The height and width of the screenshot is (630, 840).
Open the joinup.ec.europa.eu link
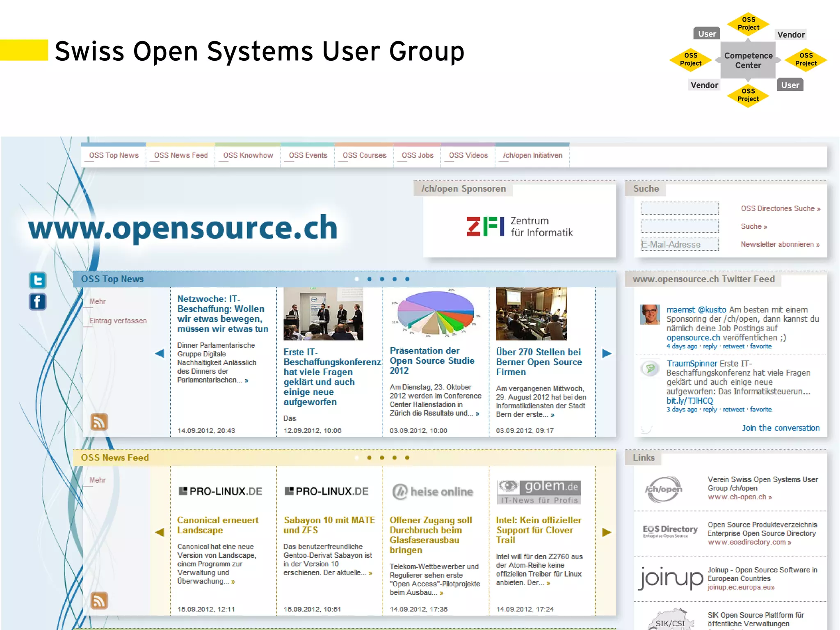[741, 587]
